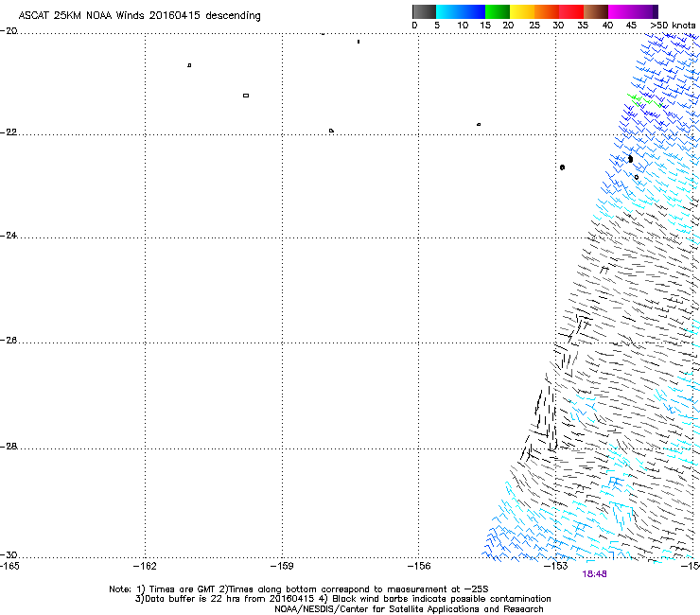Click the rectangular island outline between -162 and -159
700x615 pixels.
246,96
